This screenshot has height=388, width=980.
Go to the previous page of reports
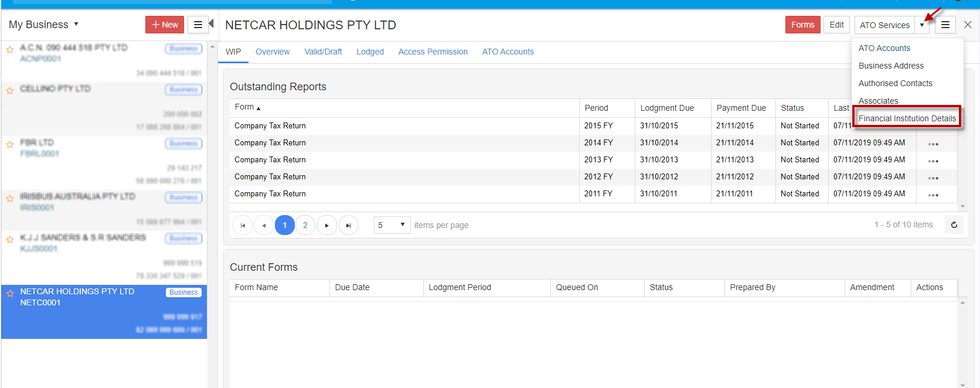264,225
